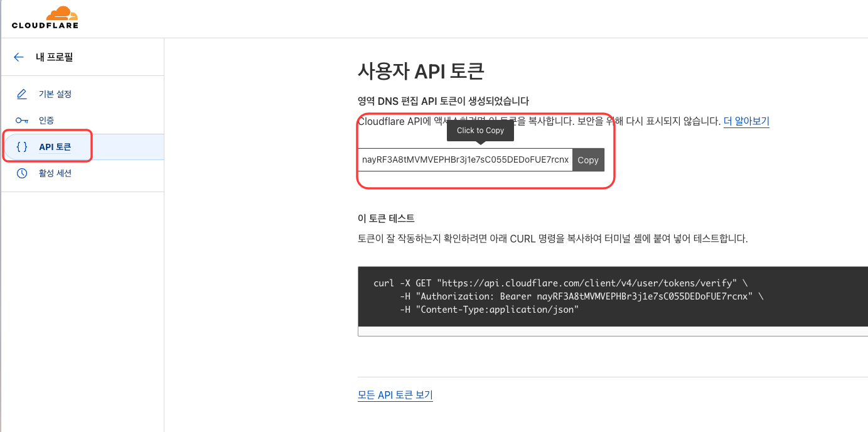
Task: Click the clock icon for 활성 세션
Action: [22, 173]
